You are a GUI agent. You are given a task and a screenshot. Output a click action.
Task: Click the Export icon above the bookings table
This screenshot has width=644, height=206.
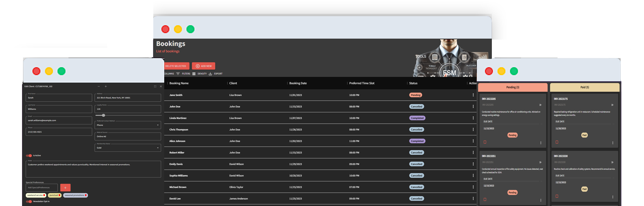click(x=210, y=74)
